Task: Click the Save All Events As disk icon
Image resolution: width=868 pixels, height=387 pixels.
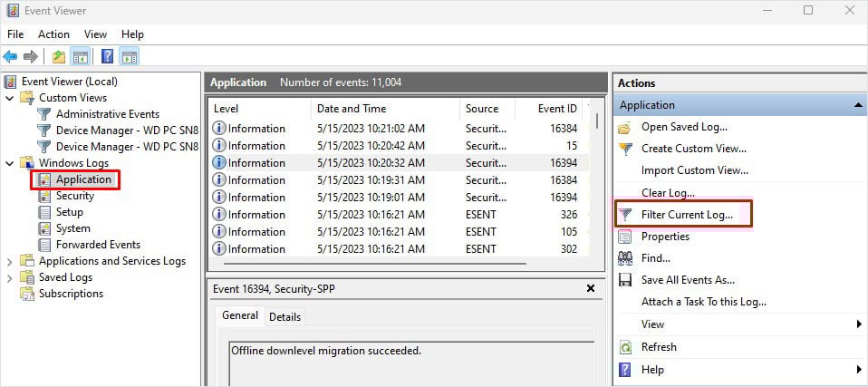Action: pyautogui.click(x=625, y=280)
